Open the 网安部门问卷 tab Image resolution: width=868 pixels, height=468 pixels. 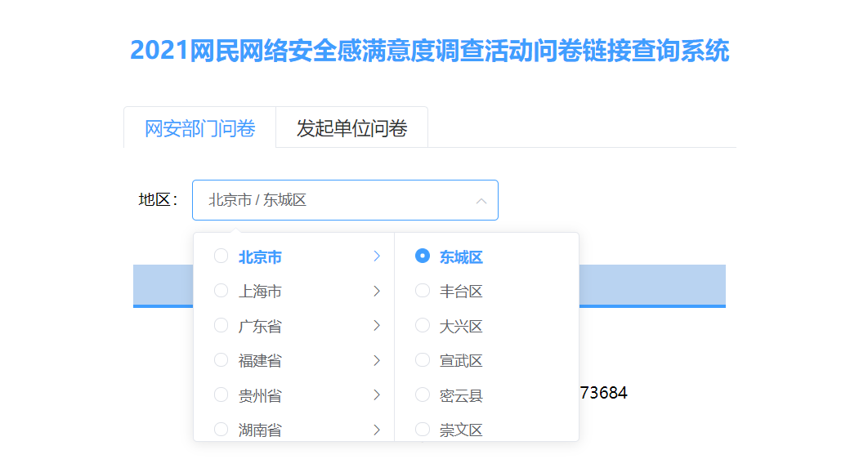point(200,127)
